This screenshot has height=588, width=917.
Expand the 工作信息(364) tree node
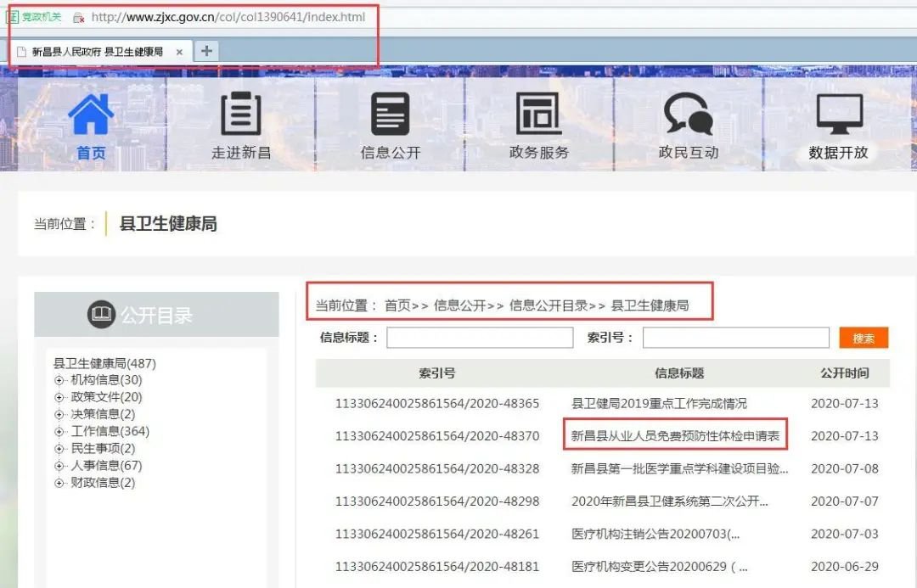(x=59, y=432)
